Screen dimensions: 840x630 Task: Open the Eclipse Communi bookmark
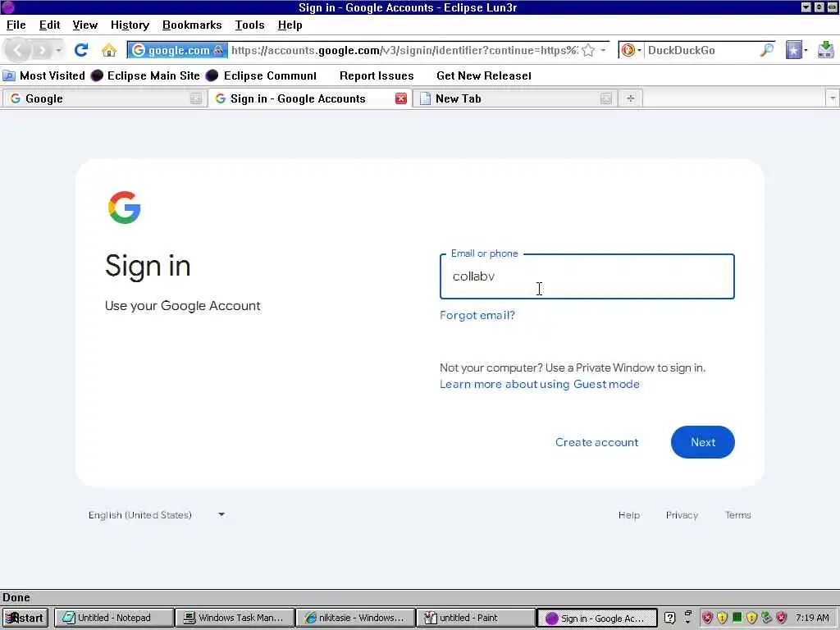click(261, 75)
